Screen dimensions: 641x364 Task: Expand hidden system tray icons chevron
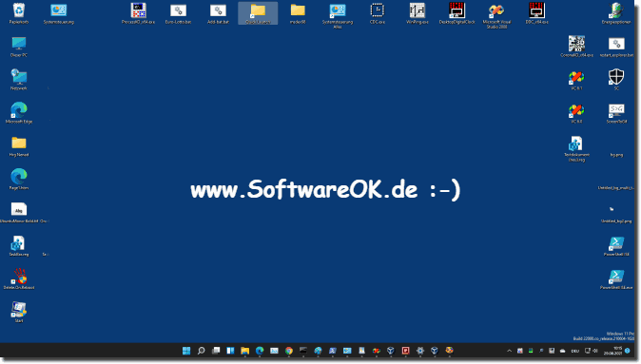510,351
